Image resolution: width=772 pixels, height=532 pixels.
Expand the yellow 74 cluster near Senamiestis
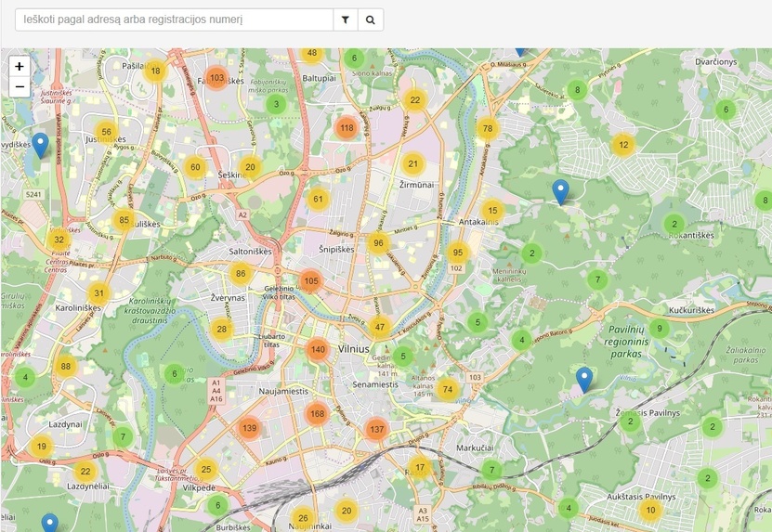(448, 390)
